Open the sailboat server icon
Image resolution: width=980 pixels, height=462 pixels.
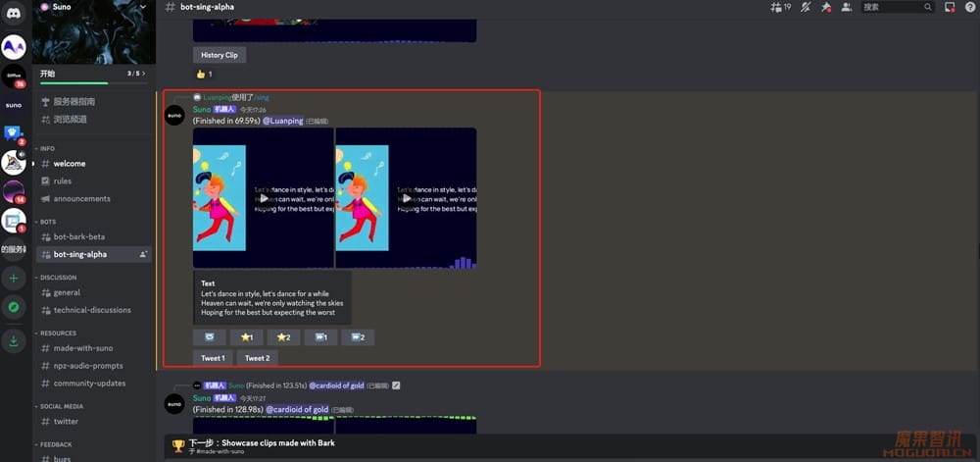(13, 163)
